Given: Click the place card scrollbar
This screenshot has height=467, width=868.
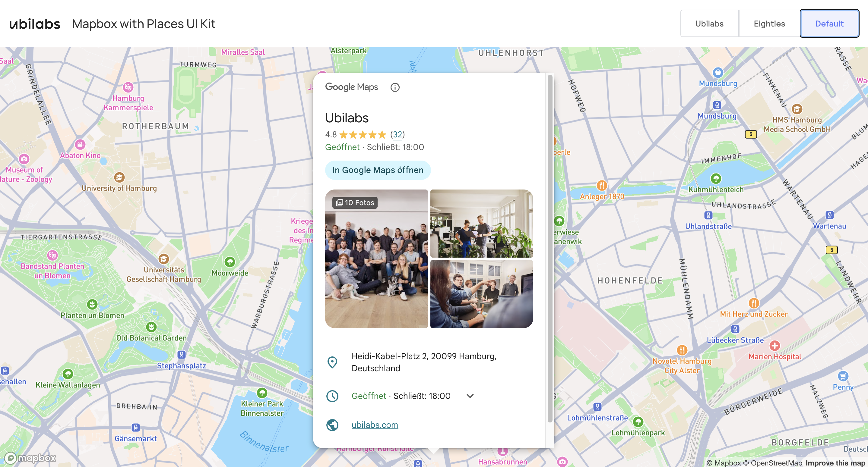Looking at the screenshot, I should point(550,249).
